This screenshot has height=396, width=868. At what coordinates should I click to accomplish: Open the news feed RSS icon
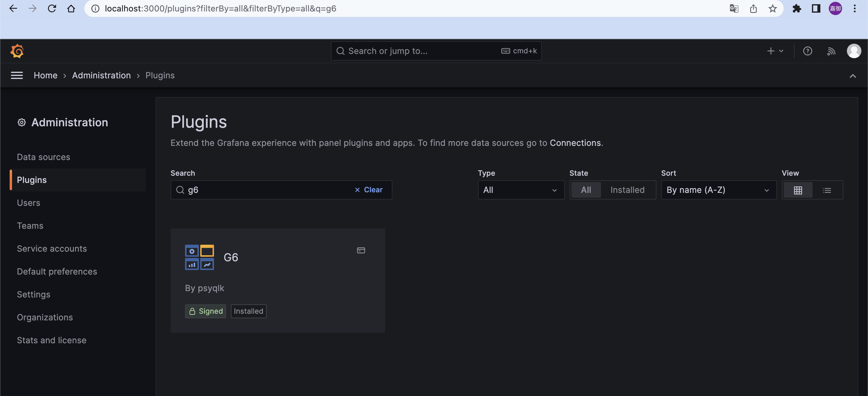pos(831,51)
